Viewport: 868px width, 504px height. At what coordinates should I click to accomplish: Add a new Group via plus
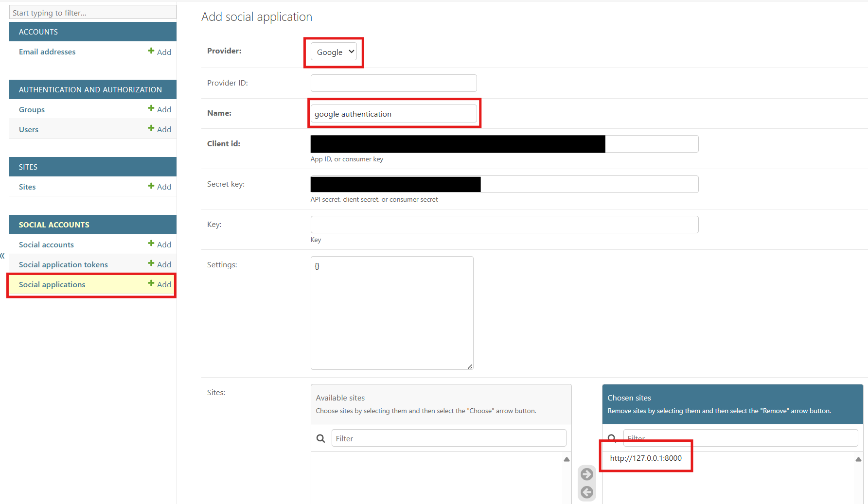pyautogui.click(x=159, y=109)
